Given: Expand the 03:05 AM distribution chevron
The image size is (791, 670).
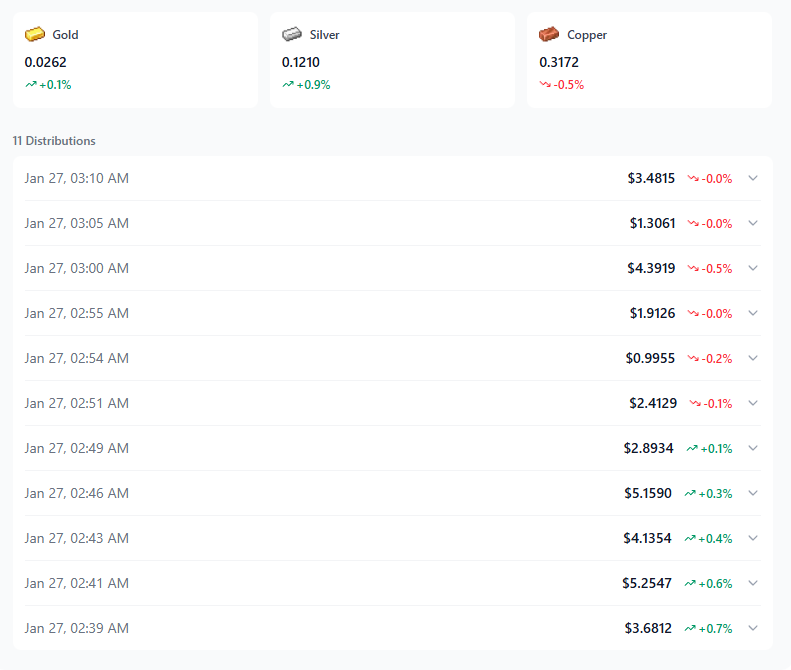Looking at the screenshot, I should pos(753,223).
